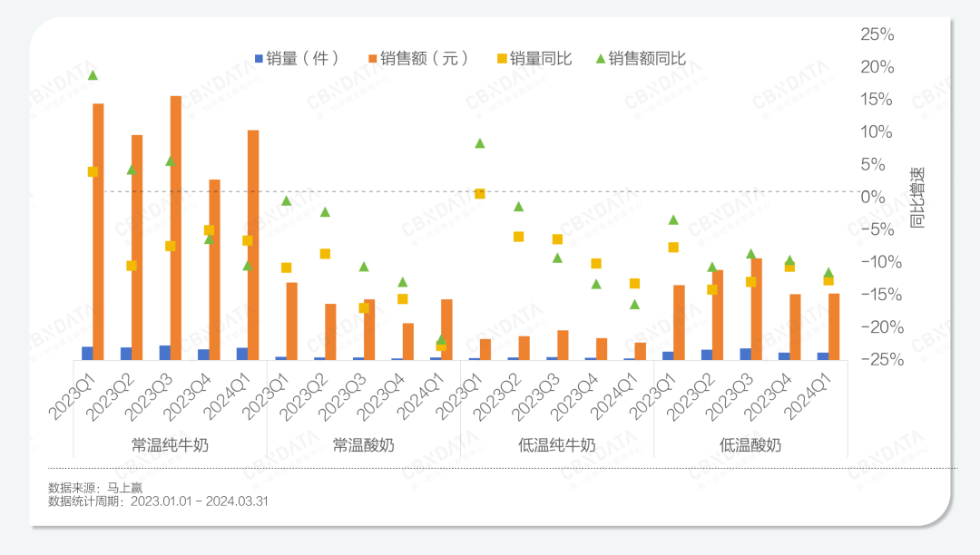Select the 常温酸奶 category label
This screenshot has width=980, height=555.
point(363,445)
